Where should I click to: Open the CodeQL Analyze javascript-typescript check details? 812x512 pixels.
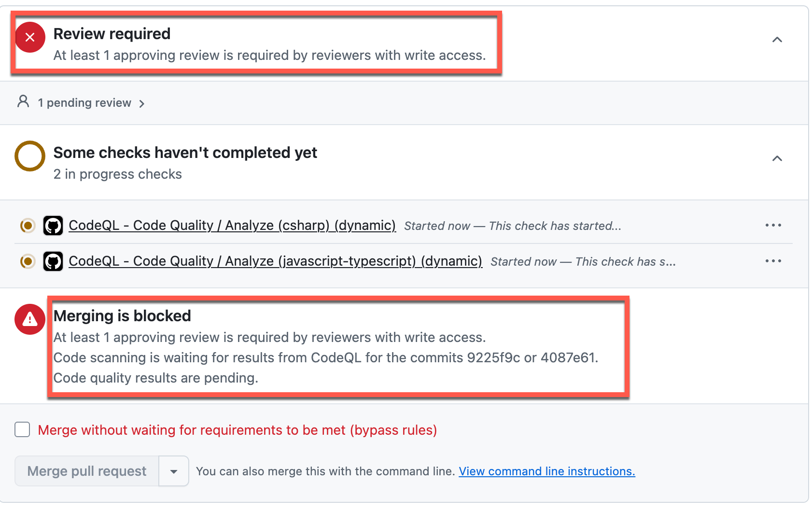[x=275, y=261]
